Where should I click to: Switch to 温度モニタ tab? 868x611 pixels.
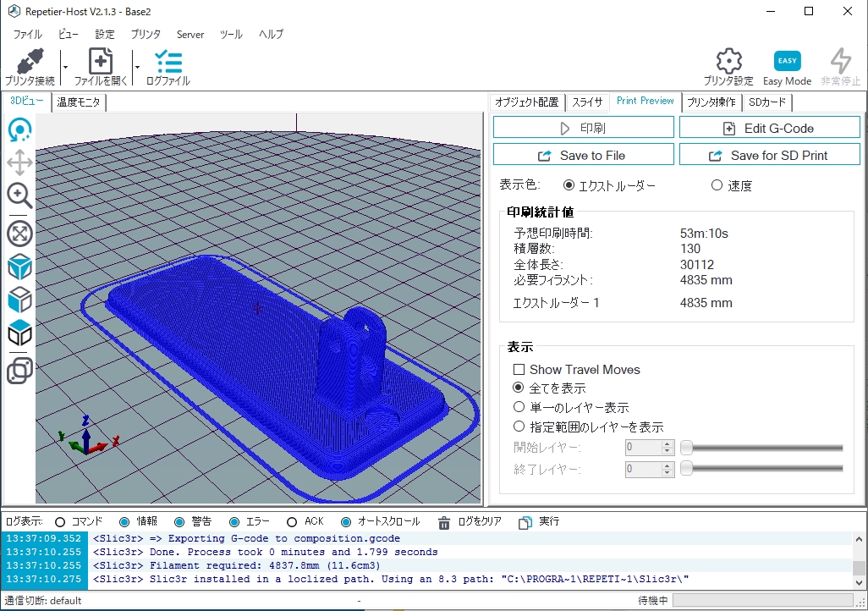tap(78, 102)
